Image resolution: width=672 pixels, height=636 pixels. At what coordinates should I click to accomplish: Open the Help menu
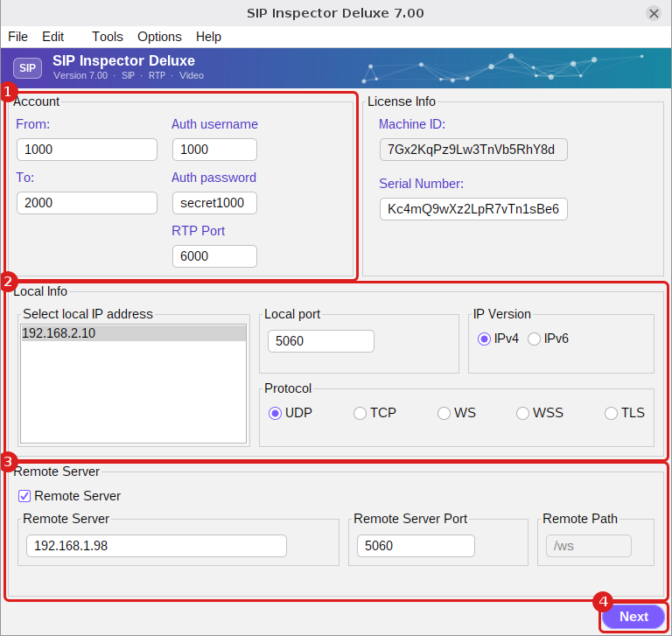coord(208,37)
